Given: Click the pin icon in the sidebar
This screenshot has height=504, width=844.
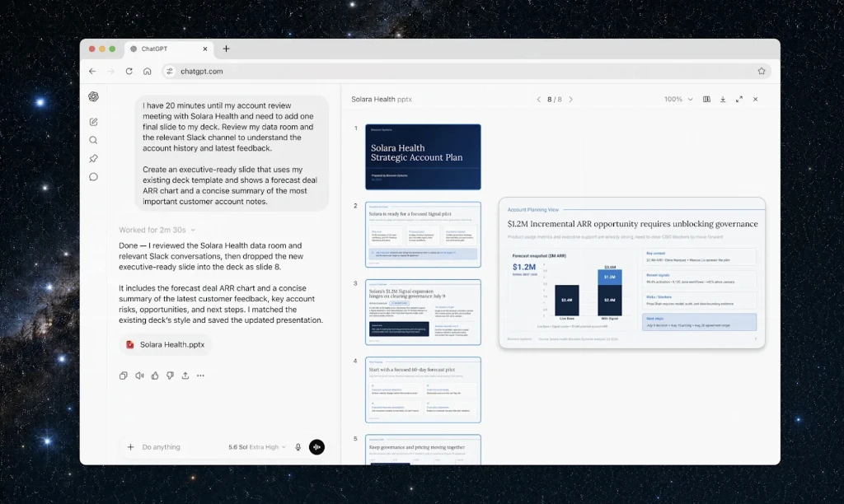Looking at the screenshot, I should coord(94,159).
